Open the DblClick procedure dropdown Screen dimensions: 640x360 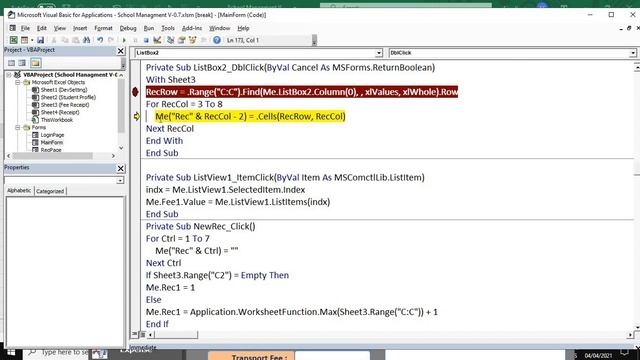point(632,53)
